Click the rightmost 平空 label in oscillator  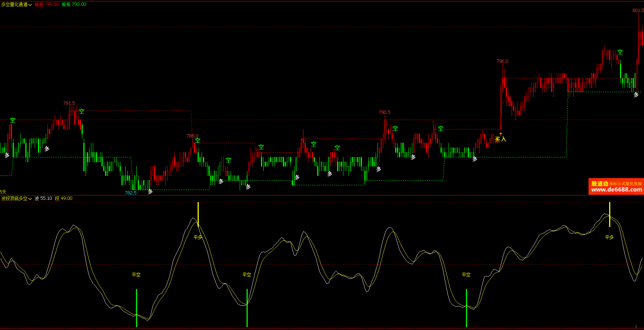click(x=466, y=275)
